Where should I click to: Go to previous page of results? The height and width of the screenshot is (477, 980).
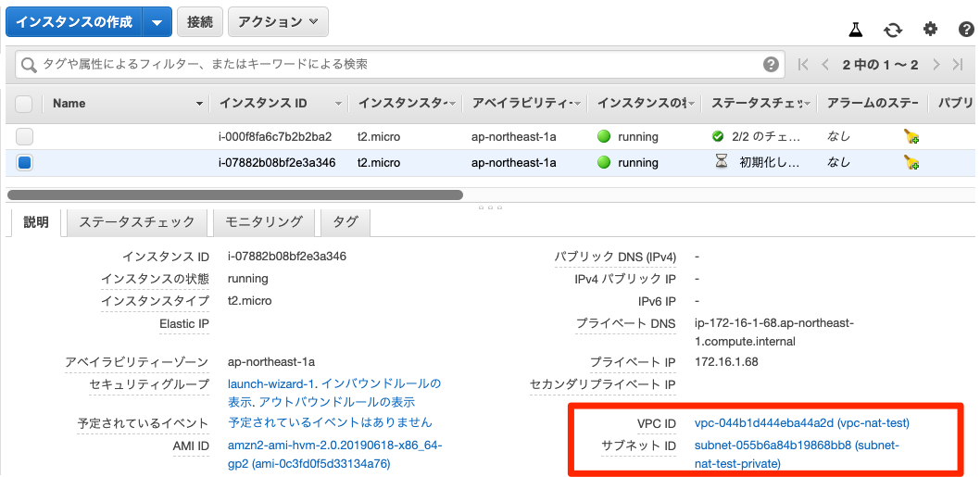(825, 65)
